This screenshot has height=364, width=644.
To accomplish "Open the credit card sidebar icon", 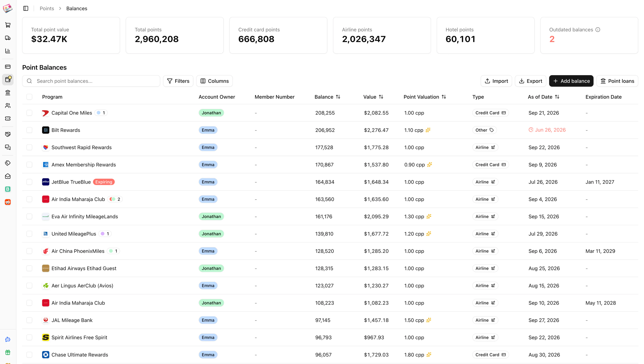I will click(x=8, y=67).
